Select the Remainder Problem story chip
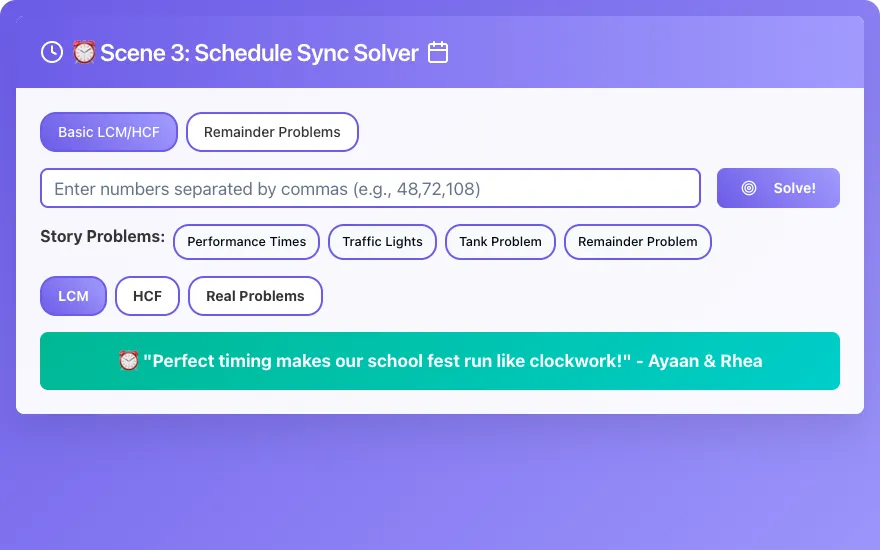880x550 pixels. (638, 242)
